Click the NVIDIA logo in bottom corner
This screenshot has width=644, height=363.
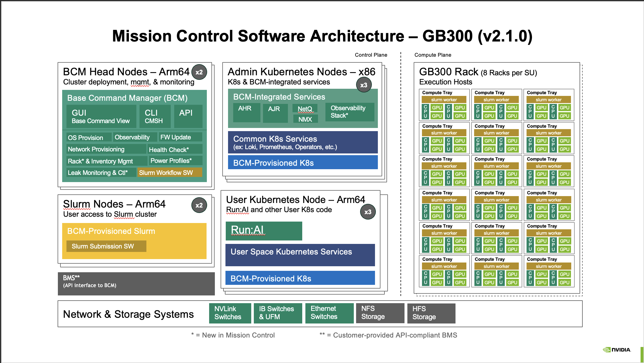pyautogui.click(x=616, y=350)
